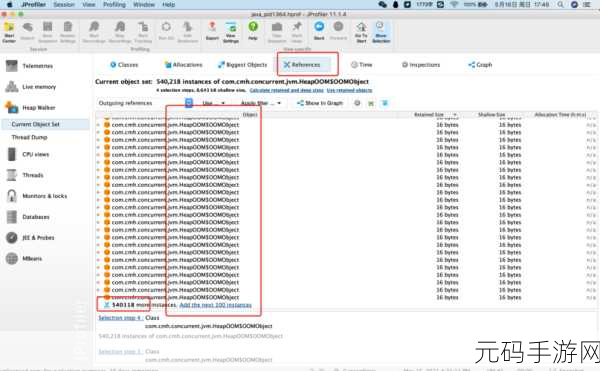The height and width of the screenshot is (371, 600).
Task: Select Current Object Set in the sidebar
Action: point(45,124)
